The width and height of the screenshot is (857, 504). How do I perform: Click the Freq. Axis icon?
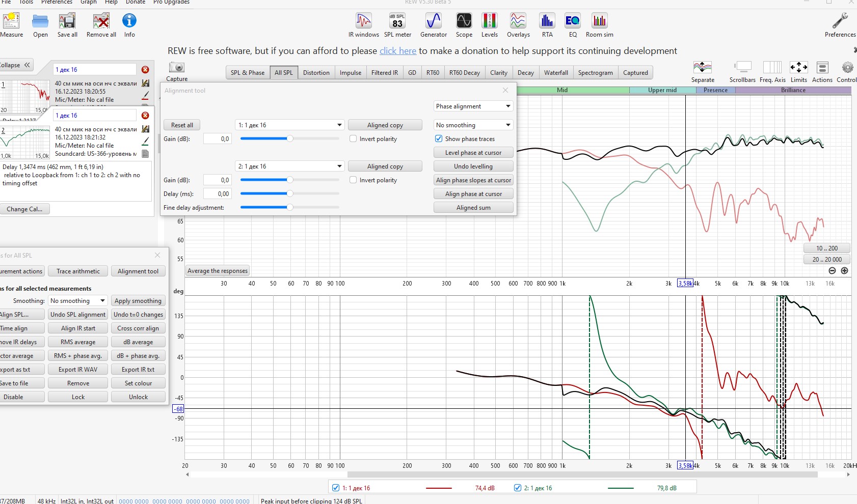point(772,67)
